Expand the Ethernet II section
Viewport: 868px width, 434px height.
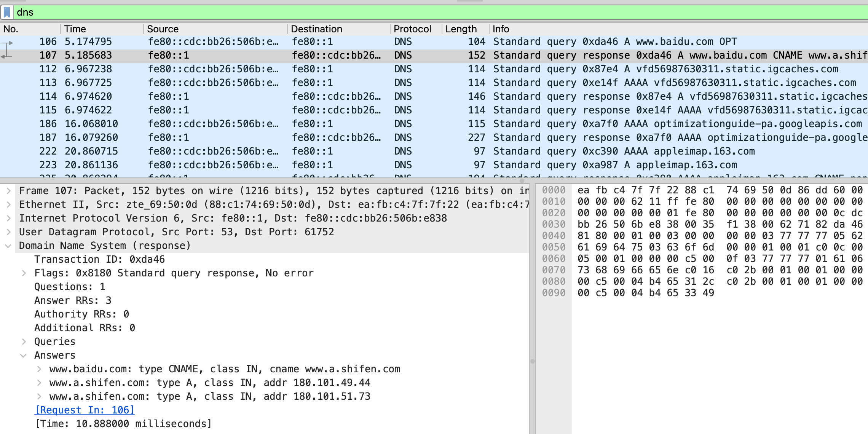8,204
